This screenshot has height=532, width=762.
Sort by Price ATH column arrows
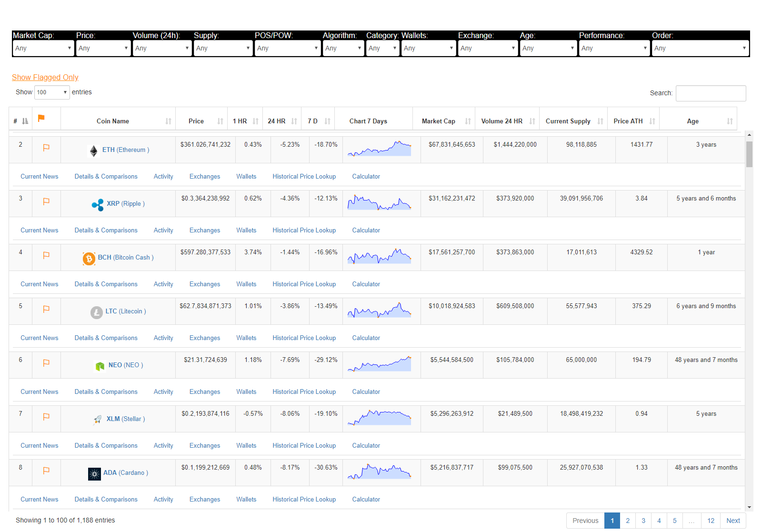point(652,121)
